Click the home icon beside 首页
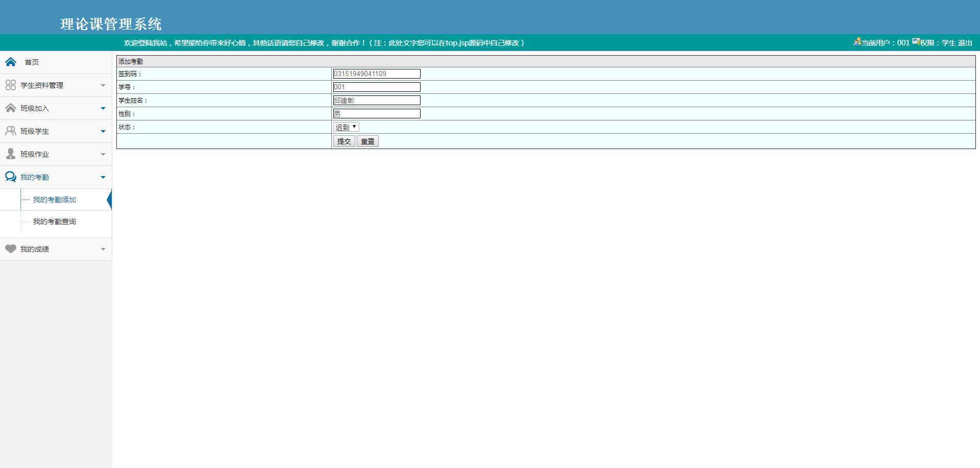 tap(11, 62)
